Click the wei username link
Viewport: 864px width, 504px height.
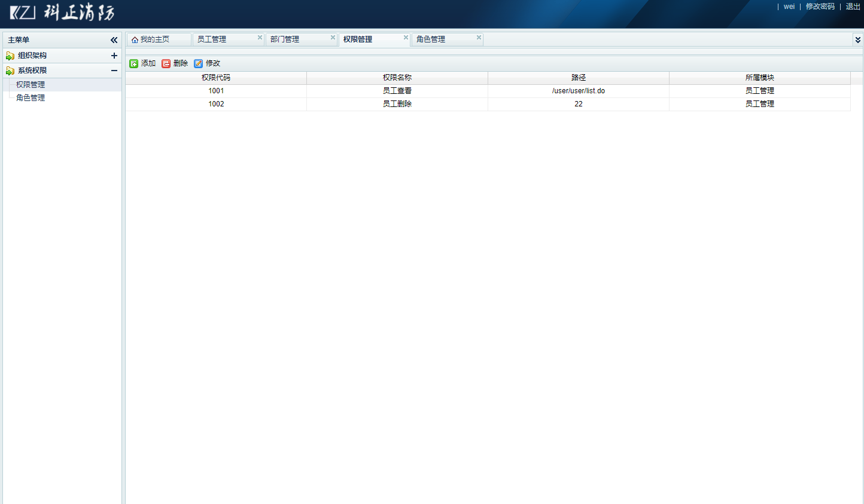pyautogui.click(x=789, y=7)
